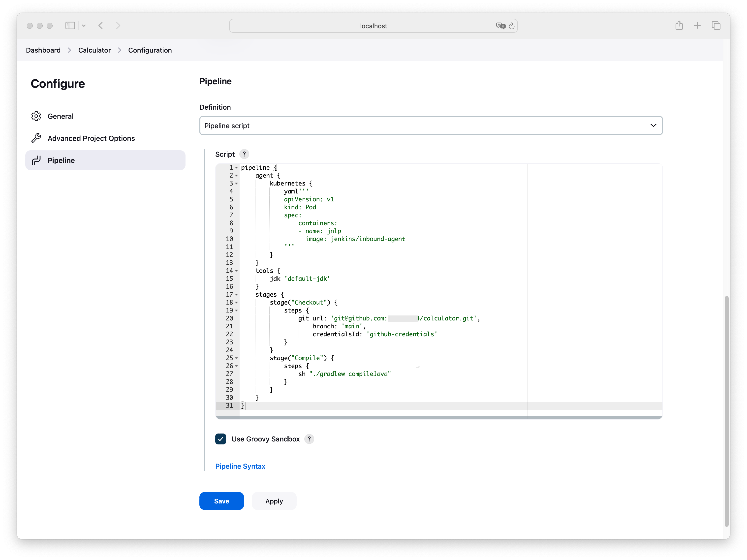Toggle the sidebar icon in Safari
Image resolution: width=747 pixels, height=560 pixels.
(70, 26)
